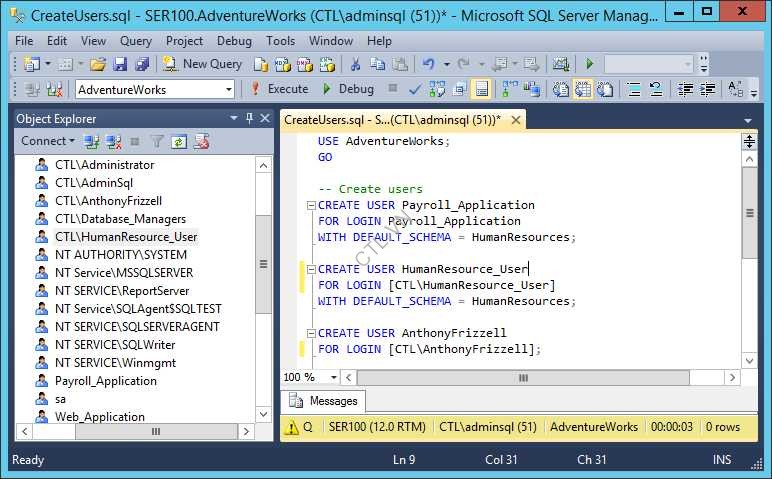
Task: Click the Save file floppy disk icon
Action: [x=120, y=63]
